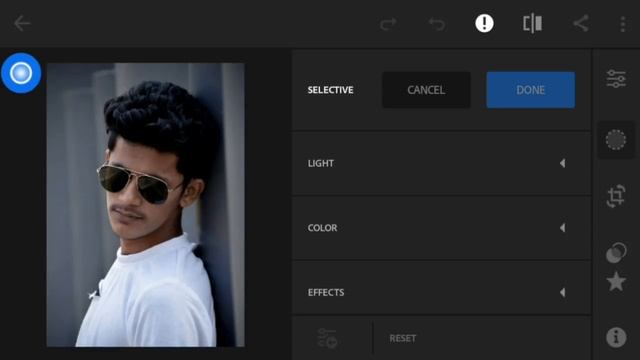Viewport: 640px width, 360px height.
Task: Click the undo arrow icon
Action: [436, 24]
